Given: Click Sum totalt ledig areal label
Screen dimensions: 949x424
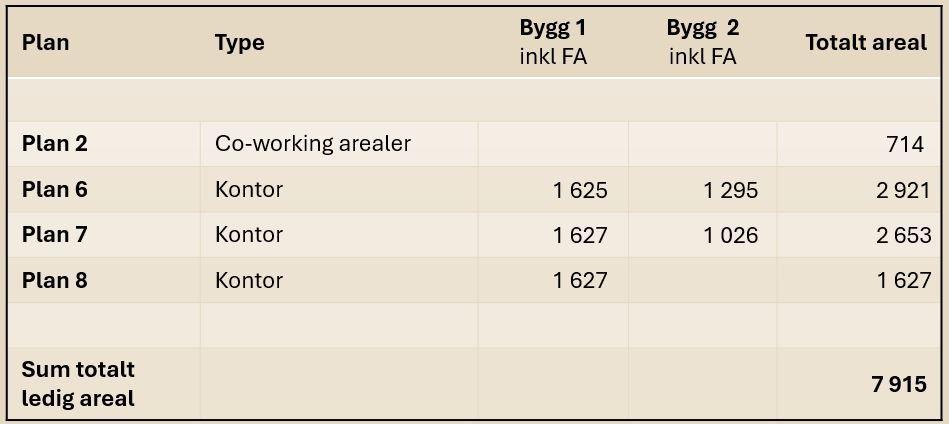Looking at the screenshot, I should coord(78,383).
